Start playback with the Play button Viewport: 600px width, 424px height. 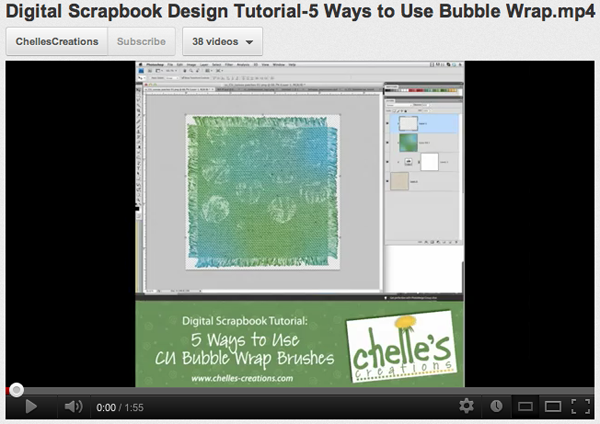31,407
